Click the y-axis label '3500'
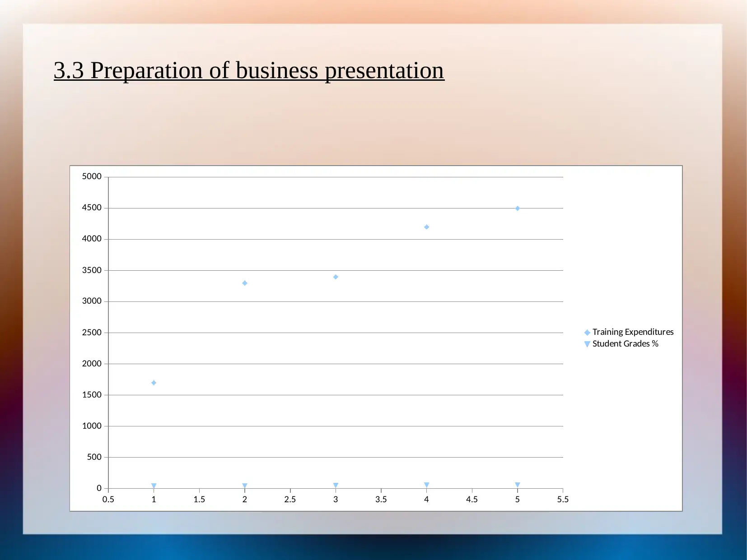Viewport: 747px width, 560px height. click(x=92, y=270)
